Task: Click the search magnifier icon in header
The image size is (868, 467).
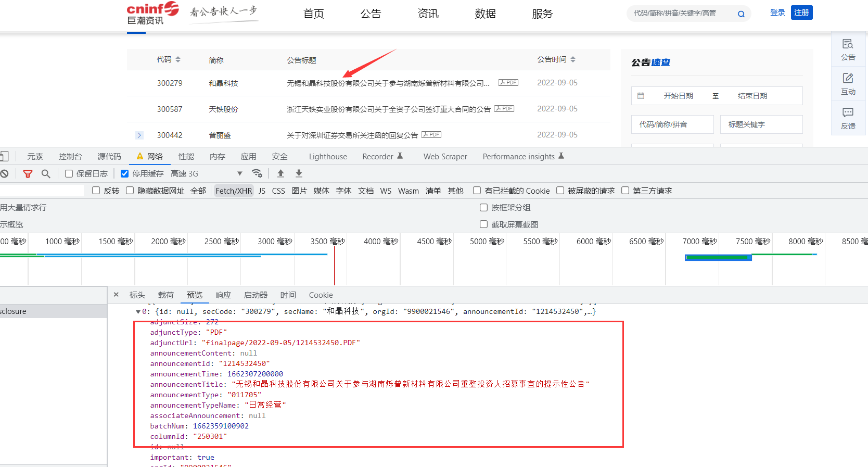Action: click(x=741, y=14)
